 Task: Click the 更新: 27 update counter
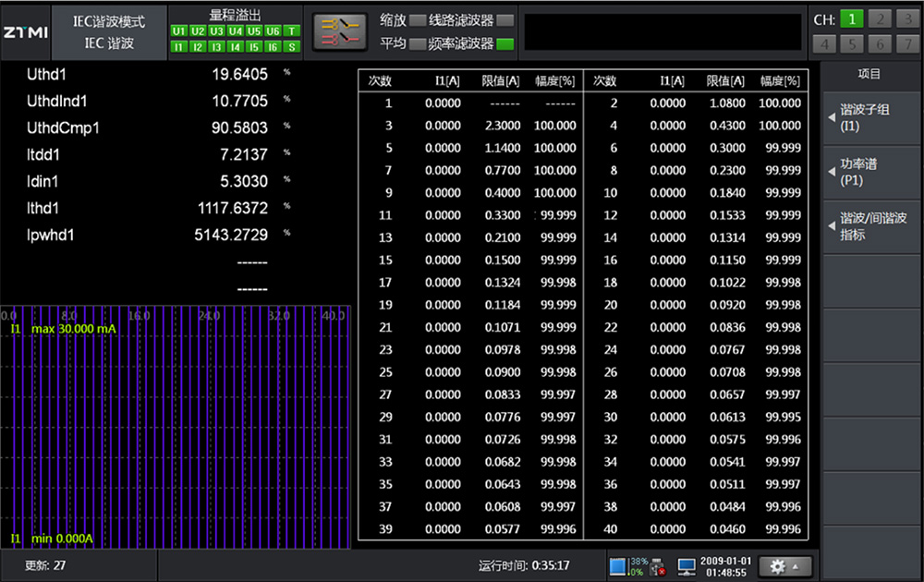click(45, 565)
